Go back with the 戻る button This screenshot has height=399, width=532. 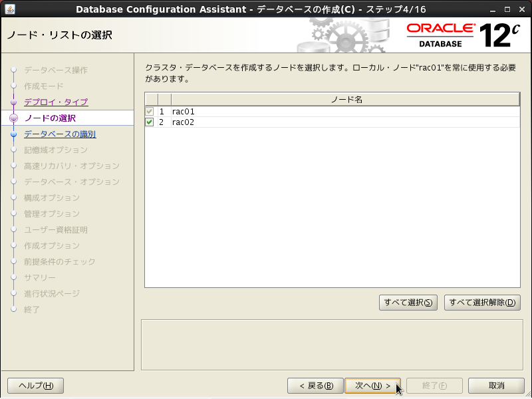click(315, 386)
